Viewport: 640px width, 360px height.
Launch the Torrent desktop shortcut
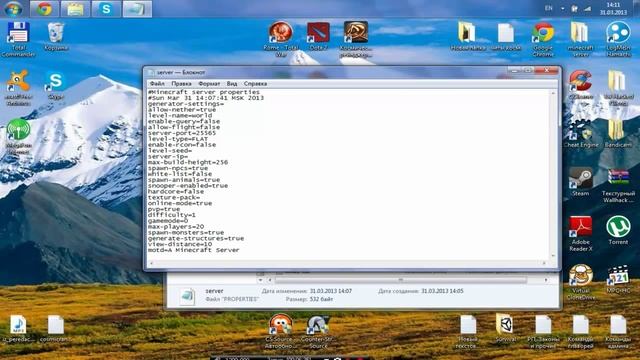pyautogui.click(x=618, y=231)
